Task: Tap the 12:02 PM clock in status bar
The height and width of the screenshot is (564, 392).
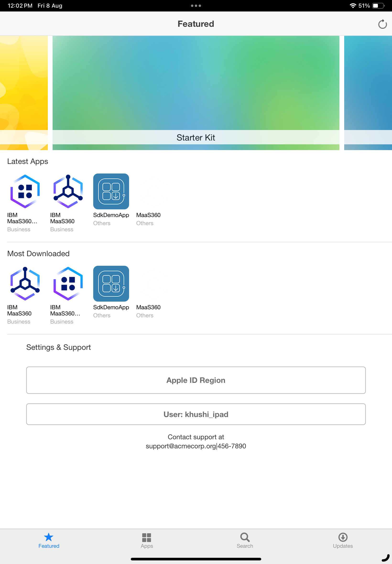Action: [x=20, y=6]
